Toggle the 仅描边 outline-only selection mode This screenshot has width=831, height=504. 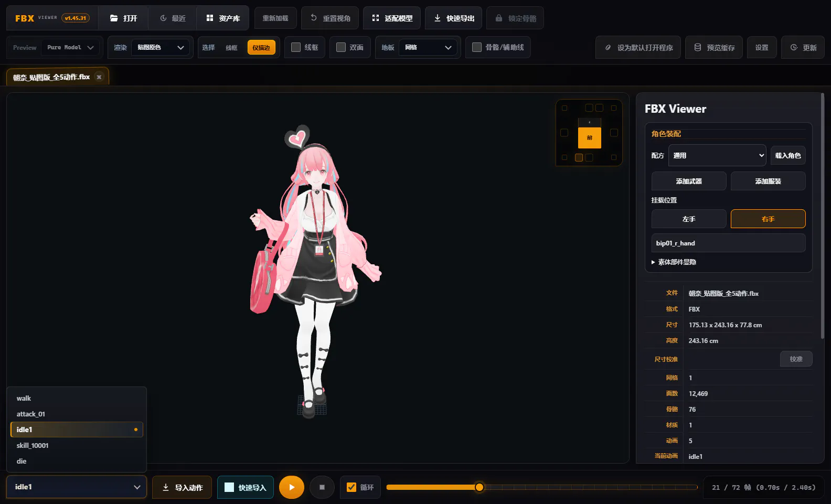point(261,48)
